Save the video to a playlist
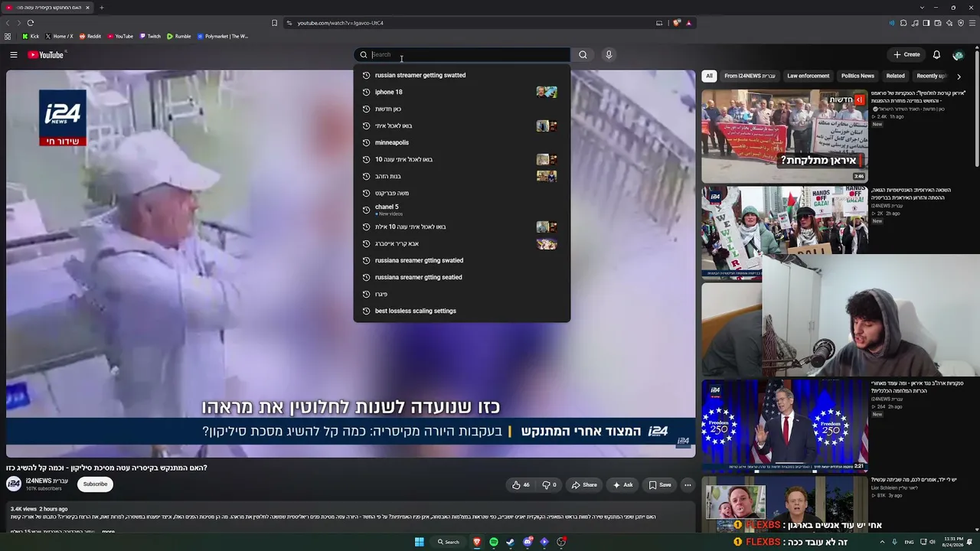 point(660,484)
